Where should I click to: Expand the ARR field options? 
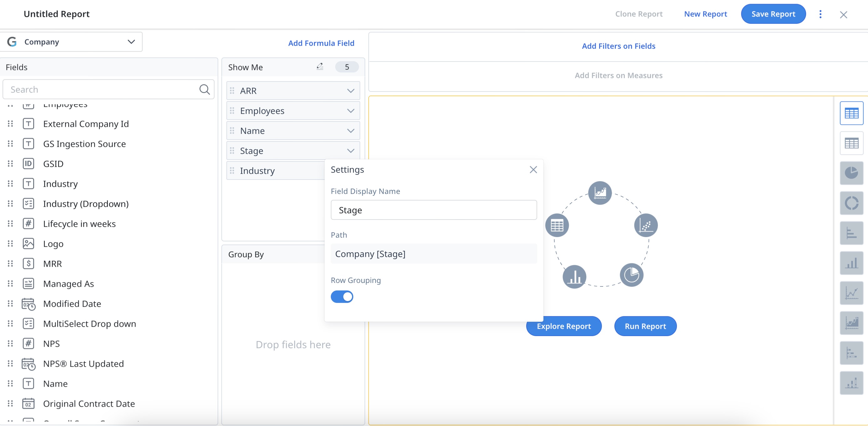point(351,91)
